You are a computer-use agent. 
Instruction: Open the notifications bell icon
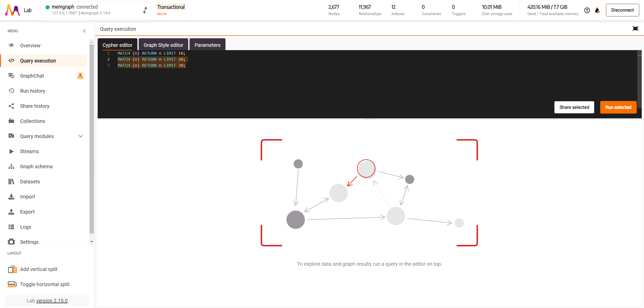[597, 10]
